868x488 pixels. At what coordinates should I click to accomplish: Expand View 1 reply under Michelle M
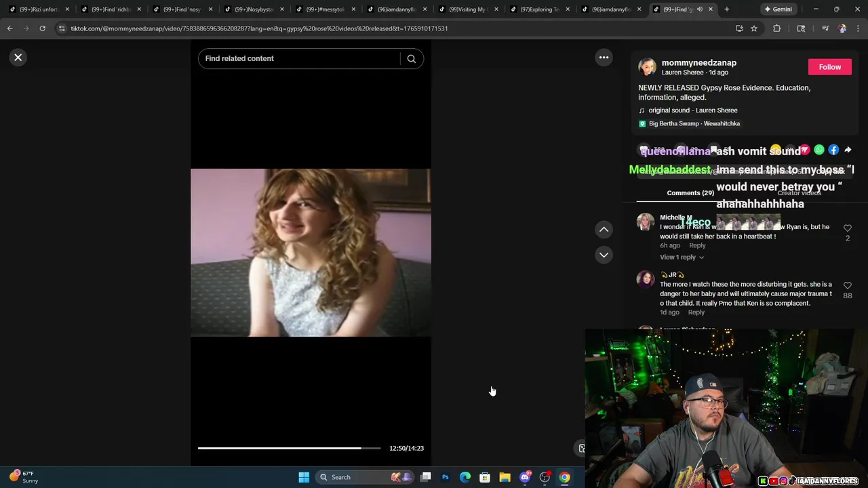[x=682, y=258]
